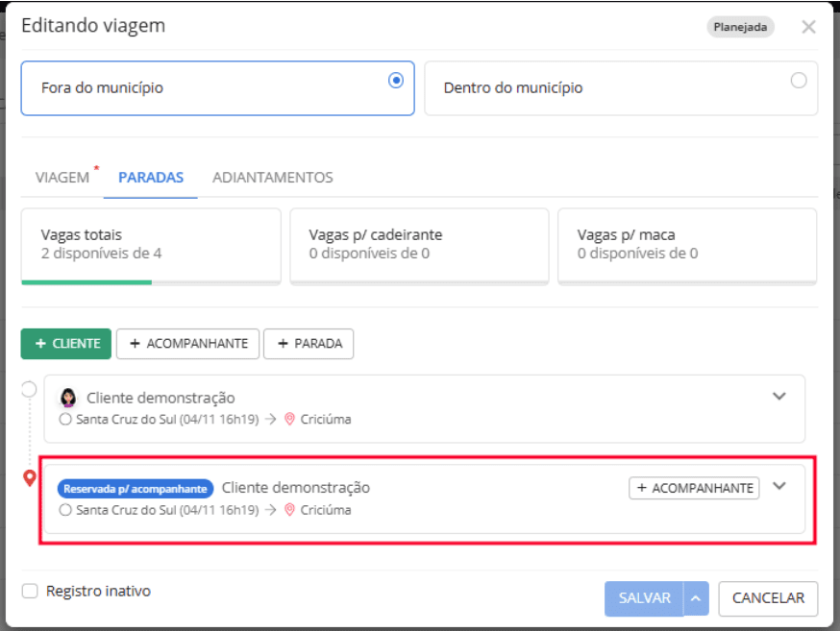Enable the Registro inativo checkbox
Viewport: 840px width, 631px height.
[x=32, y=591]
